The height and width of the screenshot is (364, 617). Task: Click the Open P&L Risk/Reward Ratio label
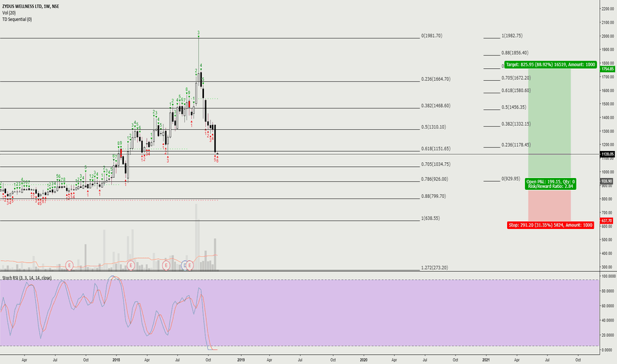[x=551, y=184]
